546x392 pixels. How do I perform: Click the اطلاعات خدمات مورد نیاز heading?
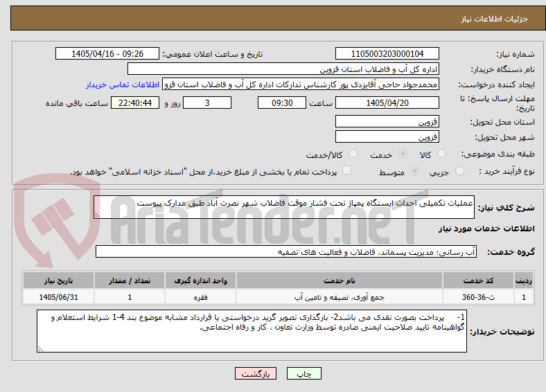coord(486,229)
